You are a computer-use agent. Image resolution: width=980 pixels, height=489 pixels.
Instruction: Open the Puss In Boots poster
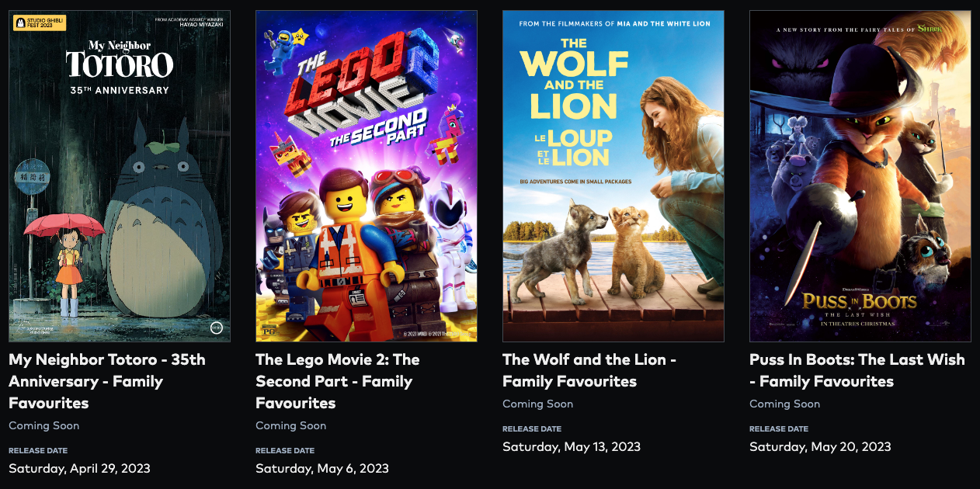(860, 176)
